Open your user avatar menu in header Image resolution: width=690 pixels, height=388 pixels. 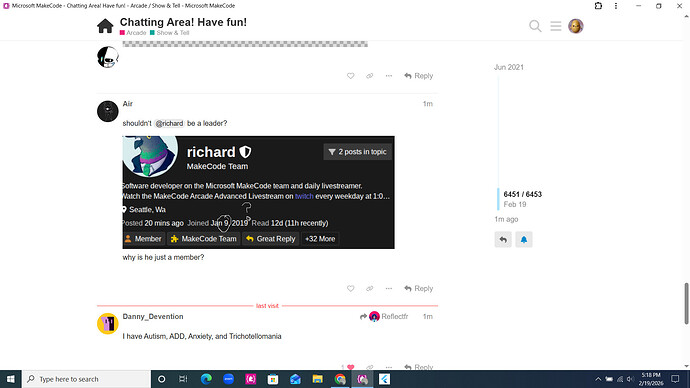point(576,26)
